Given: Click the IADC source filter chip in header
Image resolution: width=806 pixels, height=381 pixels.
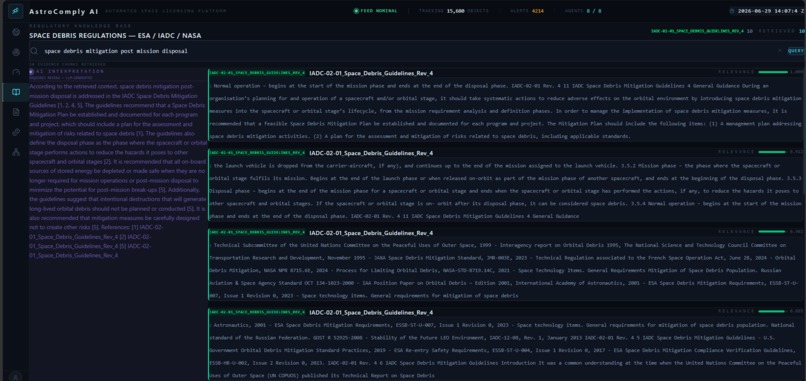Looking at the screenshot, I should (x=697, y=31).
